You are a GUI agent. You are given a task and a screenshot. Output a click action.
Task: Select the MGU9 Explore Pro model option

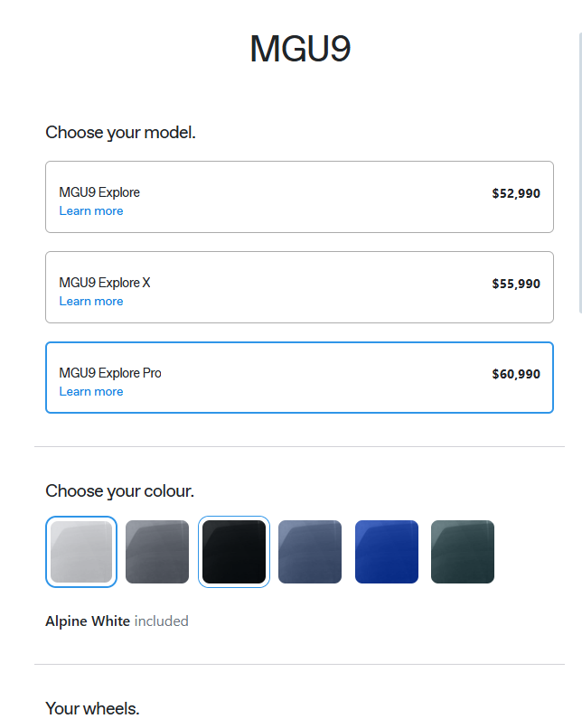(299, 378)
